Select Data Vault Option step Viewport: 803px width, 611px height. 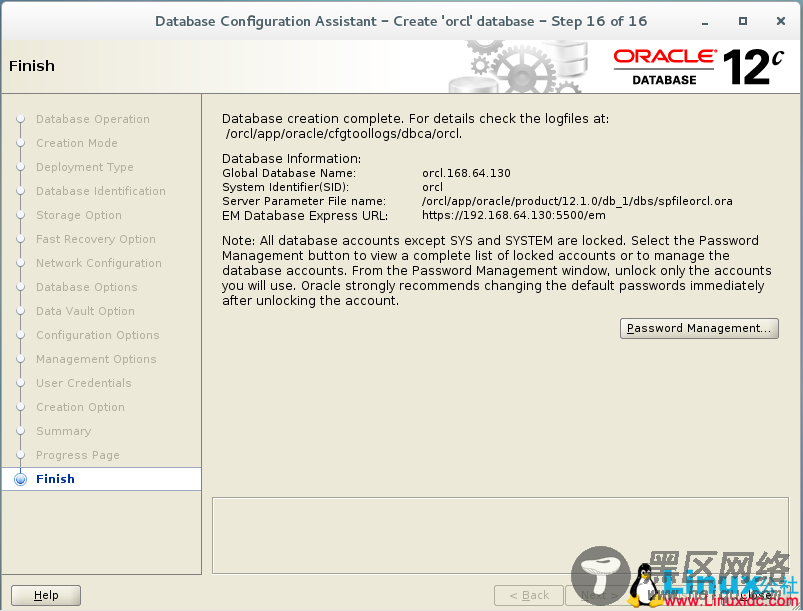point(86,311)
